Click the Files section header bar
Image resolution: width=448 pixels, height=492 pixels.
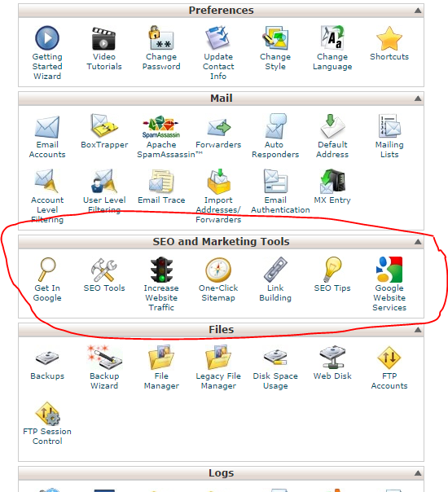[222, 330]
